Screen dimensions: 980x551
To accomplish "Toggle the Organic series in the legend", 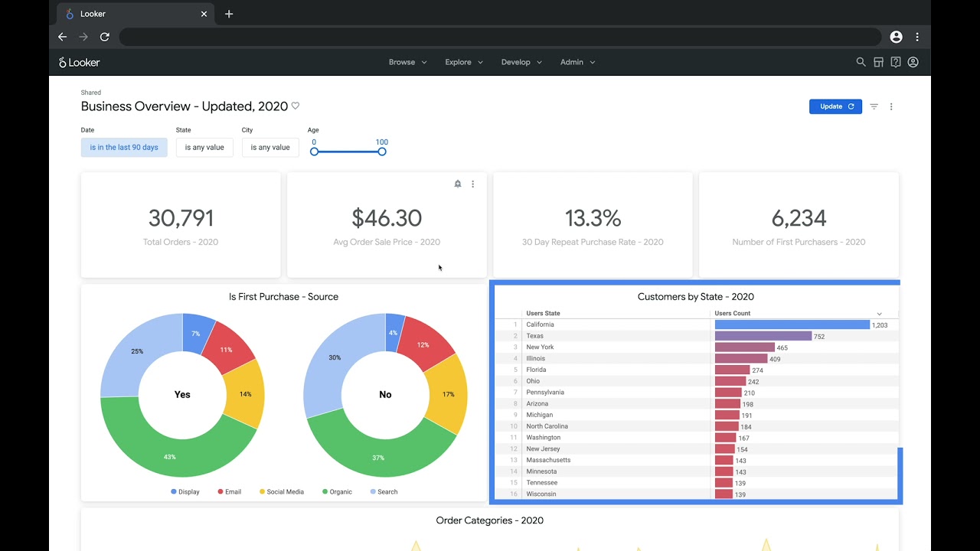I will [338, 491].
